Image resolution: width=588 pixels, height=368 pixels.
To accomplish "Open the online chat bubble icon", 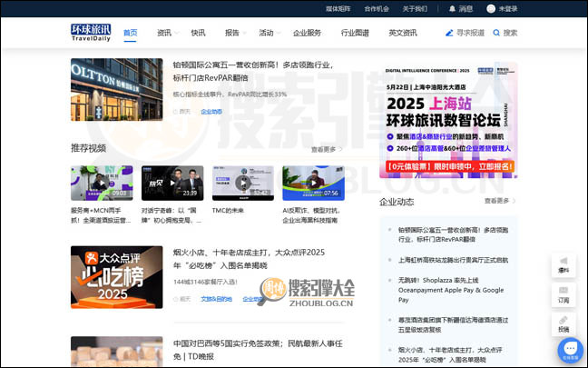I will (570, 350).
